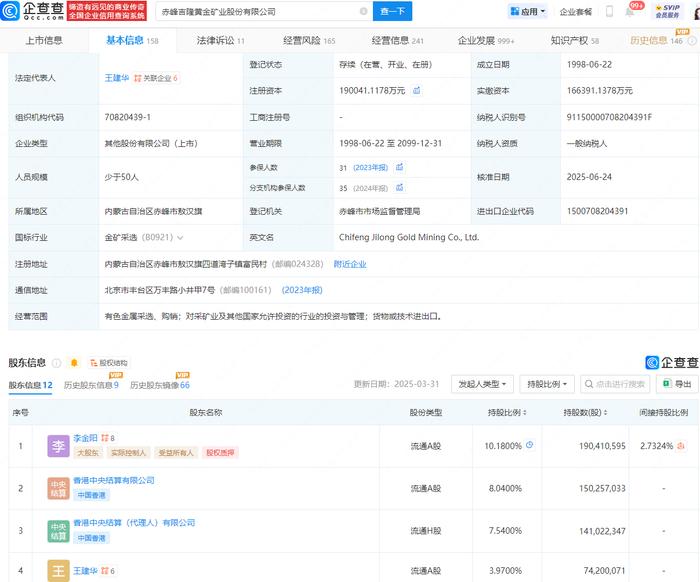The image size is (700, 582).
Task: Click the (2023年报) link beside address
Action: tap(302, 290)
